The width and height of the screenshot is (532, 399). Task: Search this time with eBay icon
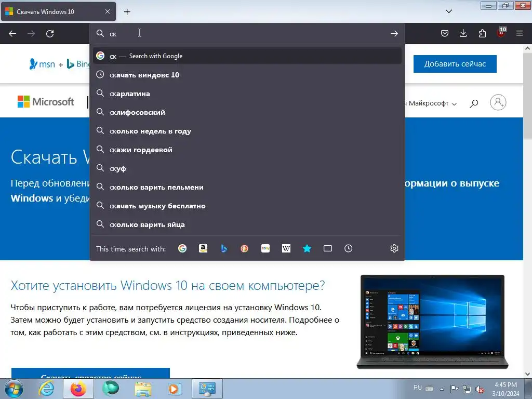pyautogui.click(x=265, y=248)
